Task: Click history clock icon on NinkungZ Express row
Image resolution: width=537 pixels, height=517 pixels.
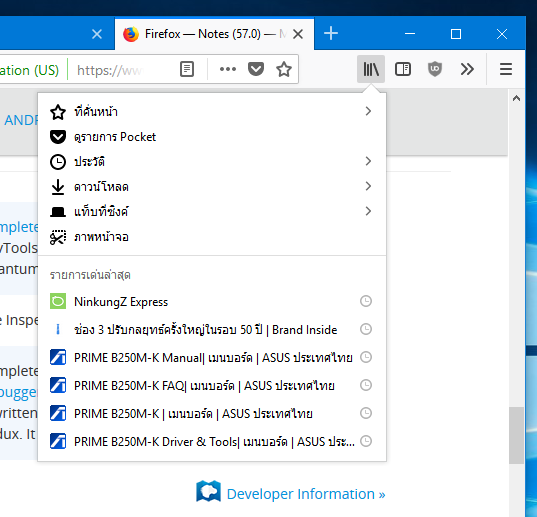Action: 366,301
